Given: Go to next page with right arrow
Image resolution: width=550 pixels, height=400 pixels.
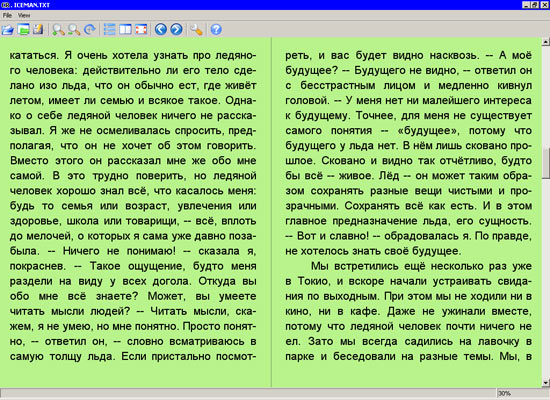Looking at the screenshot, I should (x=176, y=29).
